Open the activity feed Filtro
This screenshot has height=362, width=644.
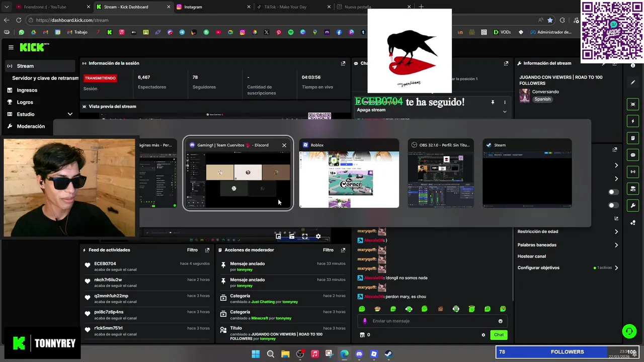[192, 250]
